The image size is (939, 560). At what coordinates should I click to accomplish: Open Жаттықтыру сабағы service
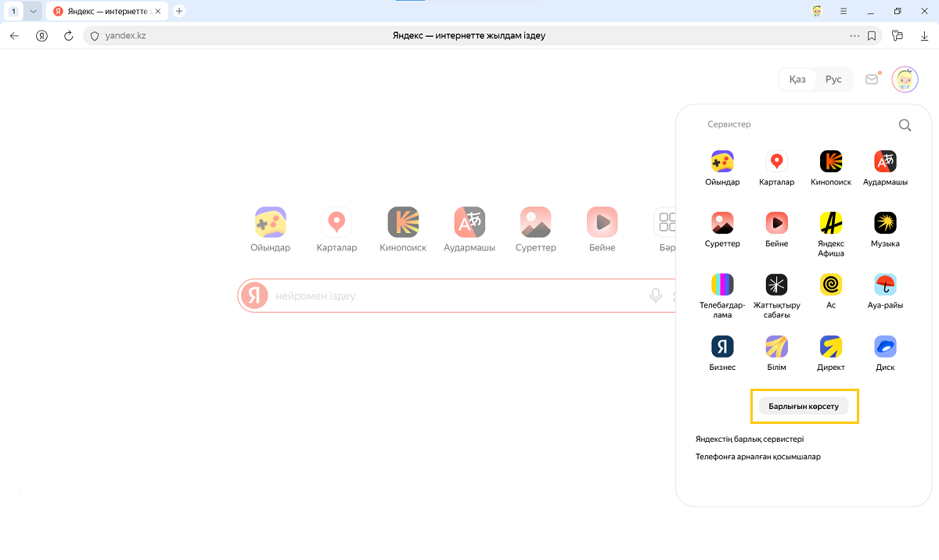click(776, 296)
